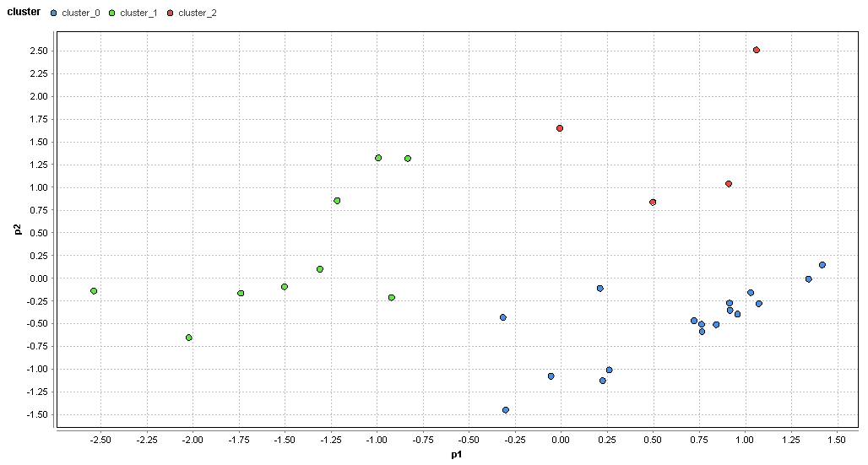Click the red point at p1 0.50, p2 0.83

pos(653,203)
